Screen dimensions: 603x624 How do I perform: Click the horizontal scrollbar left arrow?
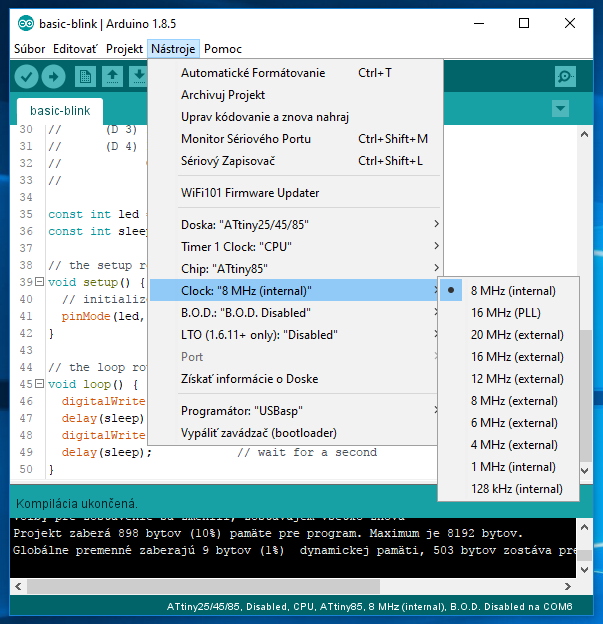(x=18, y=586)
